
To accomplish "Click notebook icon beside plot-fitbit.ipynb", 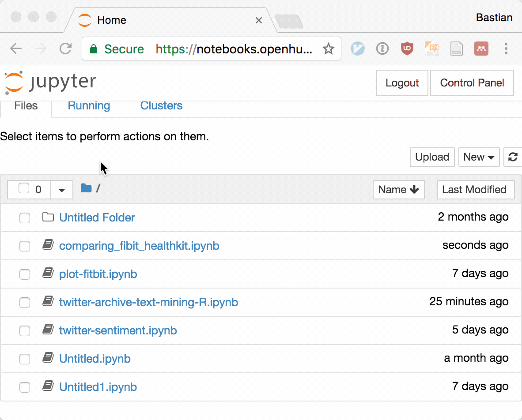I will [x=48, y=274].
